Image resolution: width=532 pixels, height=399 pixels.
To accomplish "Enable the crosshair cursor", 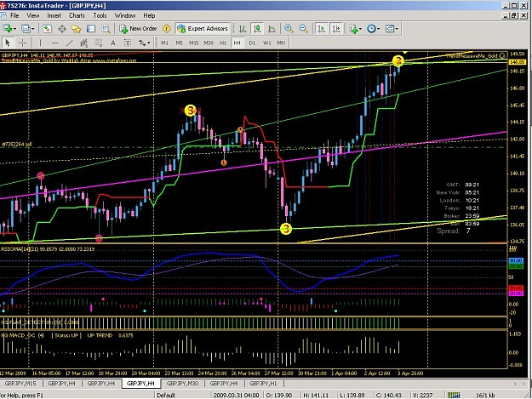I will [22, 43].
